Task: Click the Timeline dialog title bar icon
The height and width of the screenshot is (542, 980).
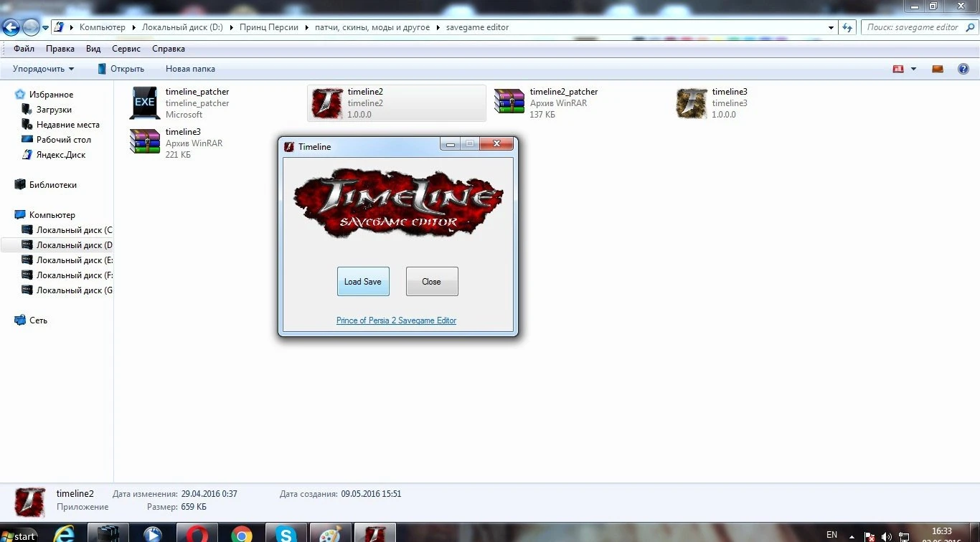Action: tap(289, 146)
